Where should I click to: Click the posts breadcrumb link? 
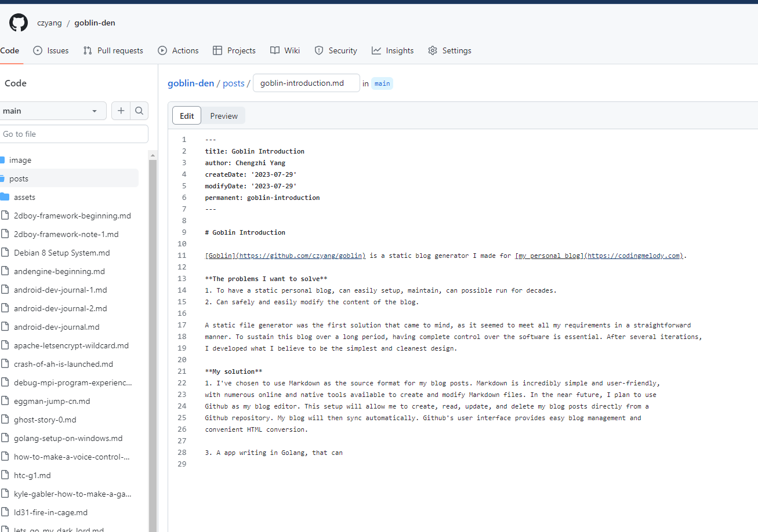pos(234,83)
